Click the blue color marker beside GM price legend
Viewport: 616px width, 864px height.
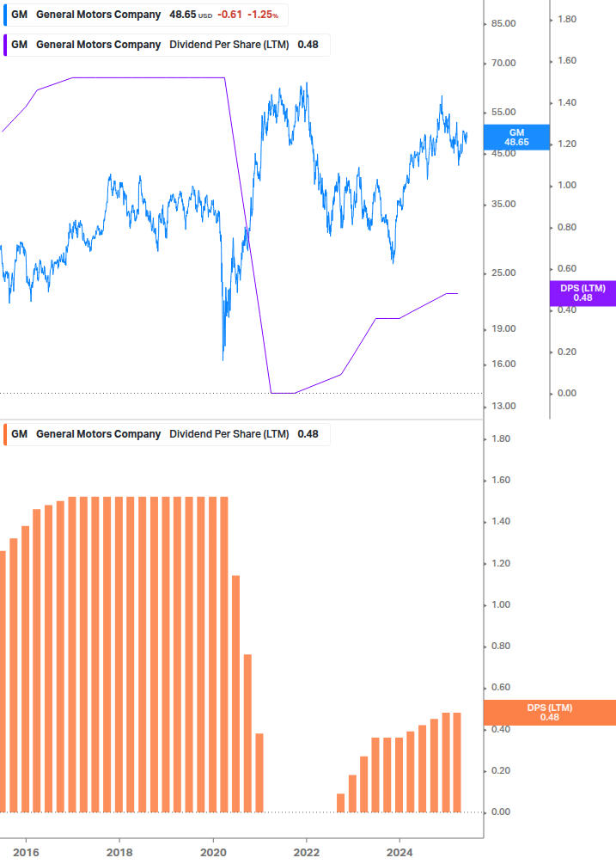pos(5,15)
